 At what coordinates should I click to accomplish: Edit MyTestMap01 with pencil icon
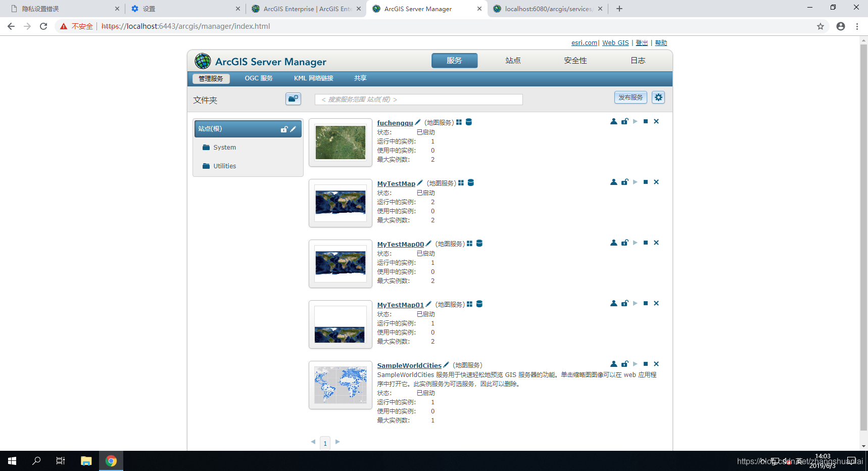coord(428,304)
